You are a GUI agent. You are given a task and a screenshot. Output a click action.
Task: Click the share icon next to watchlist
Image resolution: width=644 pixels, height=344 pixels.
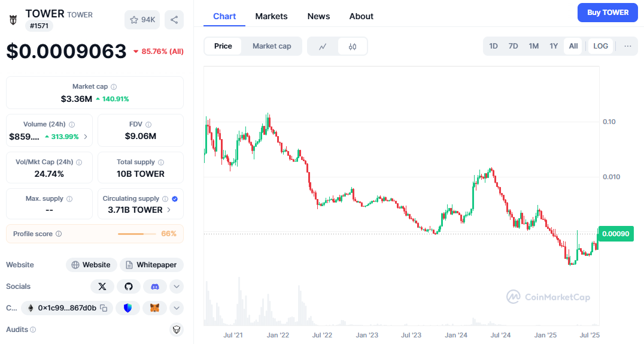pyautogui.click(x=174, y=20)
